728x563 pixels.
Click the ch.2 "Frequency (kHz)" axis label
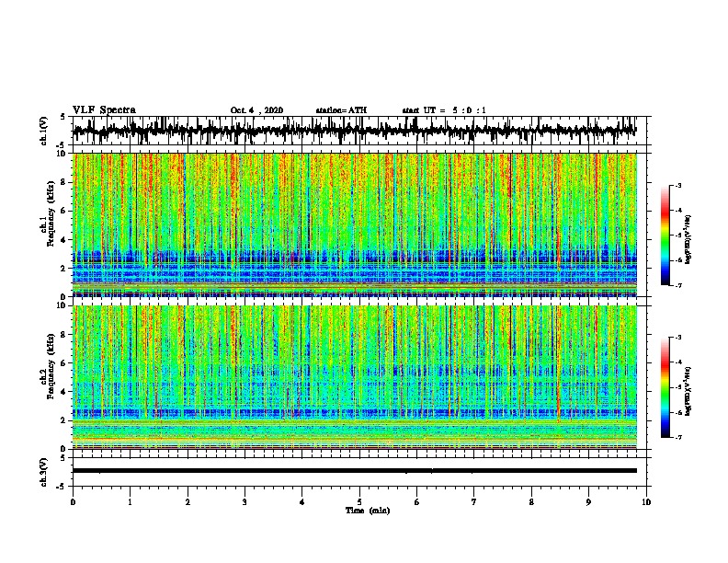coord(50,366)
